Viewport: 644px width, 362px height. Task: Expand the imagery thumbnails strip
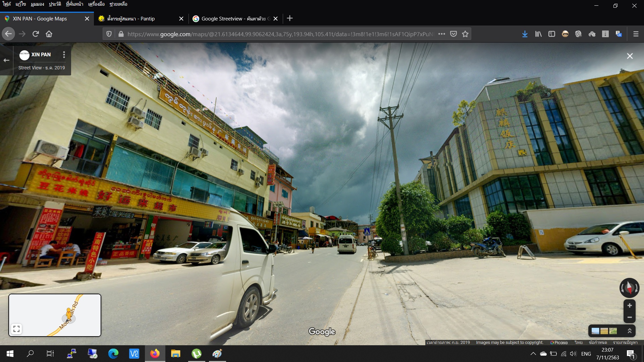click(630, 331)
